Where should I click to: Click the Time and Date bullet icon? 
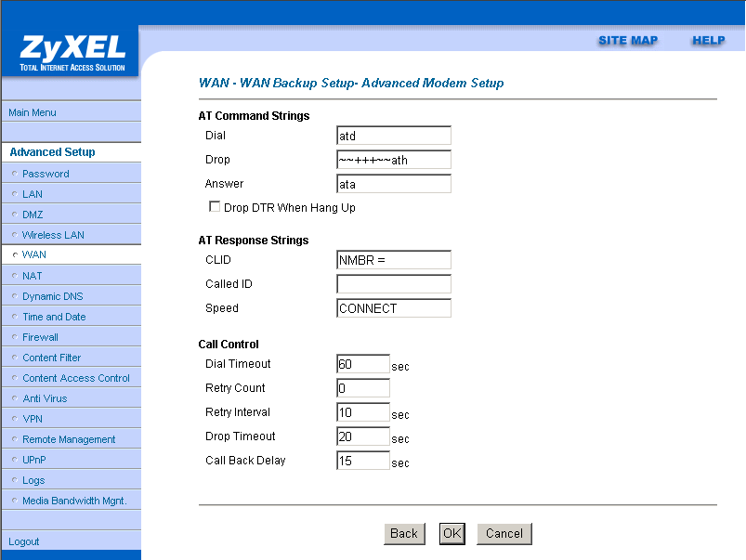15,317
